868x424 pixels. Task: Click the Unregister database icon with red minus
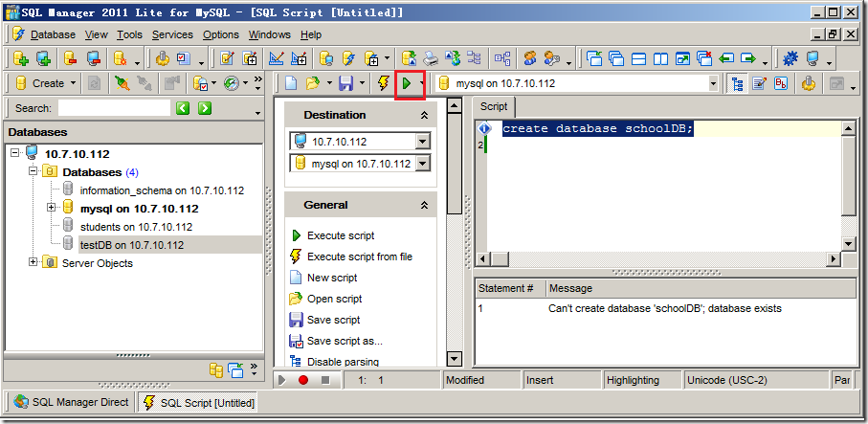click(x=70, y=58)
